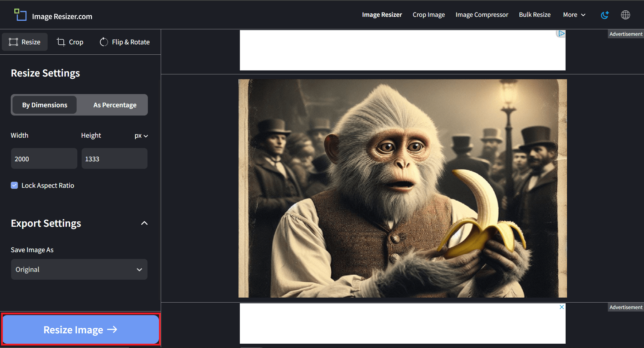Click the Width input field
This screenshot has height=348, width=644.
44,158
